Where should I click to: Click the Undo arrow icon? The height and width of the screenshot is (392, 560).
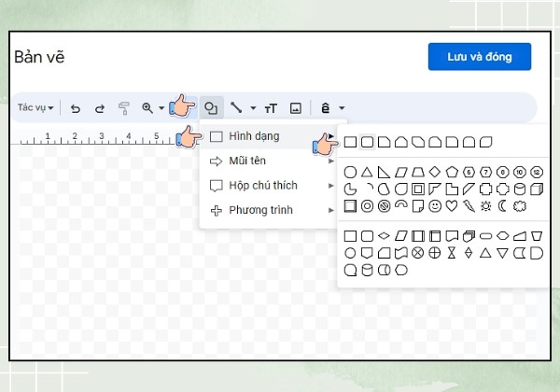(x=76, y=108)
